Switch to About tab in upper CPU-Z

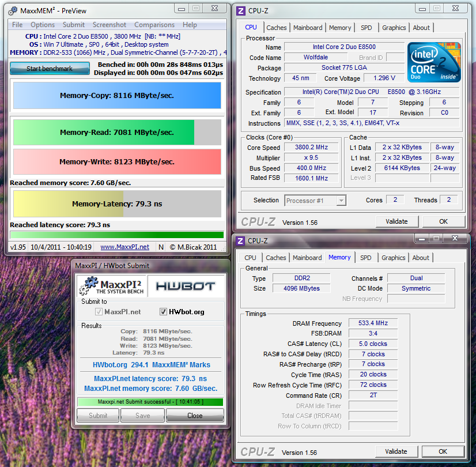click(421, 28)
